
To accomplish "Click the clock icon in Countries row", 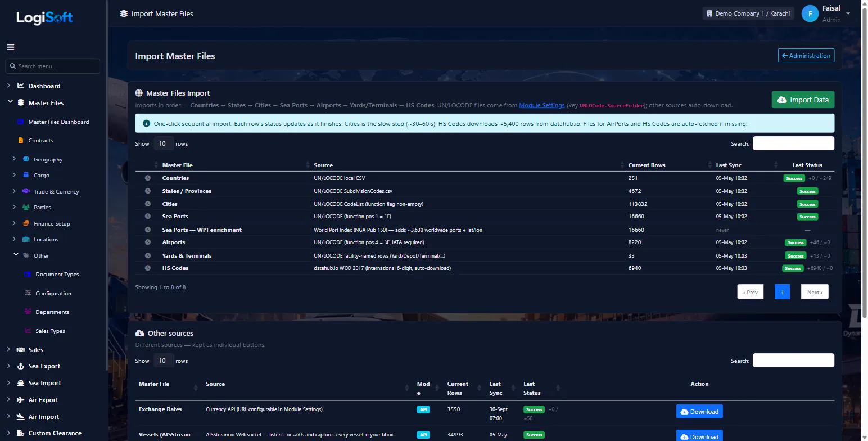I will (x=148, y=178).
